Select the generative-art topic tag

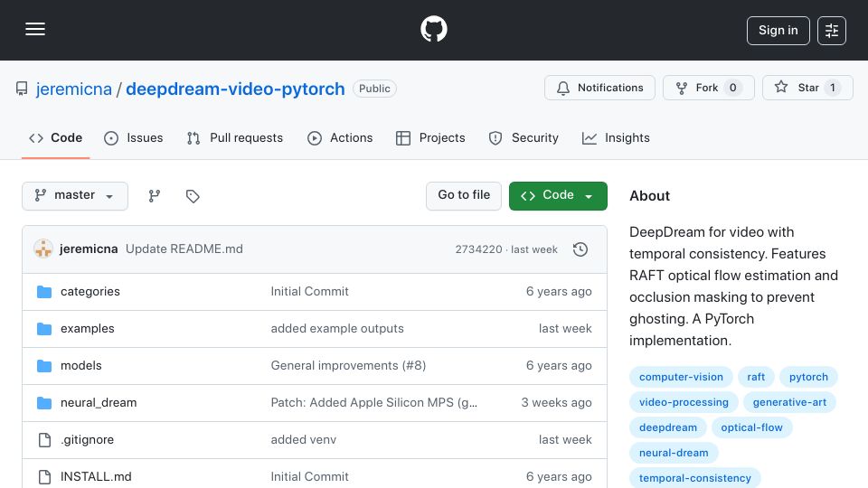(x=789, y=402)
